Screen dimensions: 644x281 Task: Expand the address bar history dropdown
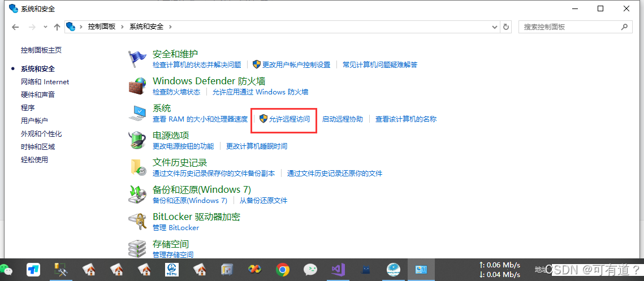tap(495, 27)
